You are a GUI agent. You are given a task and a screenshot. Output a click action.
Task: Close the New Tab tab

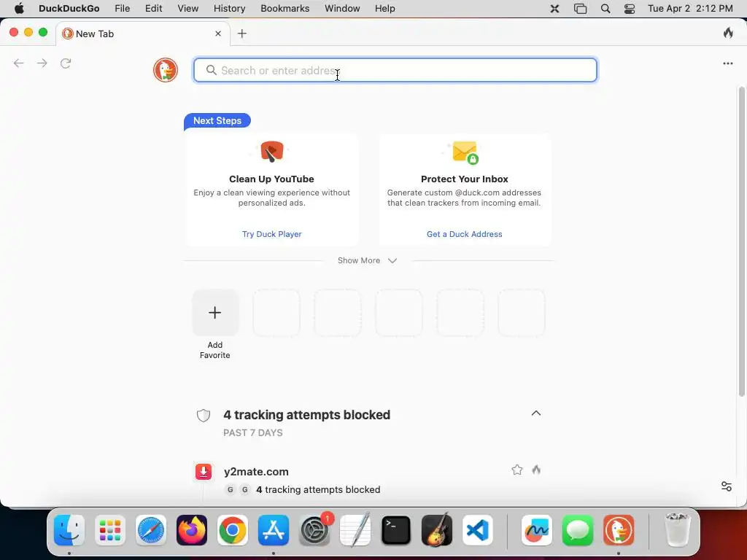217,34
